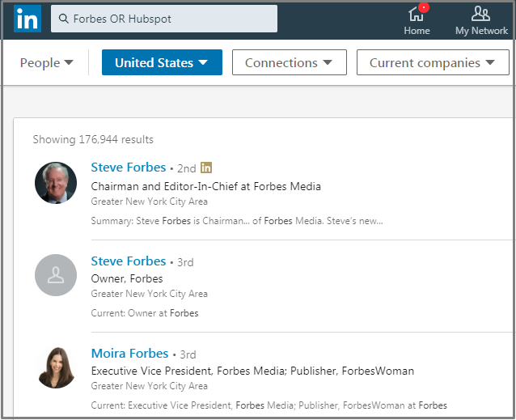Click 'Greater New York City Area' under Moira Forbes
Image resolution: width=516 pixels, height=420 pixels.
point(149,386)
